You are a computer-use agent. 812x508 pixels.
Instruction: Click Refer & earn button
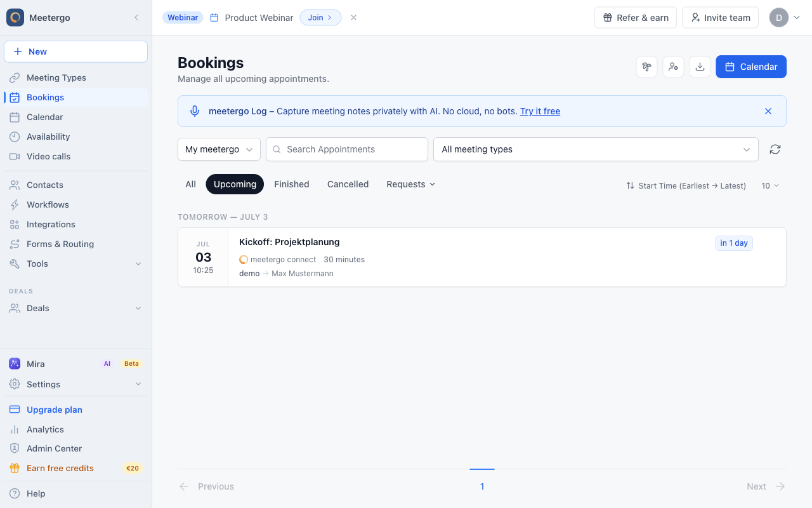click(636, 18)
